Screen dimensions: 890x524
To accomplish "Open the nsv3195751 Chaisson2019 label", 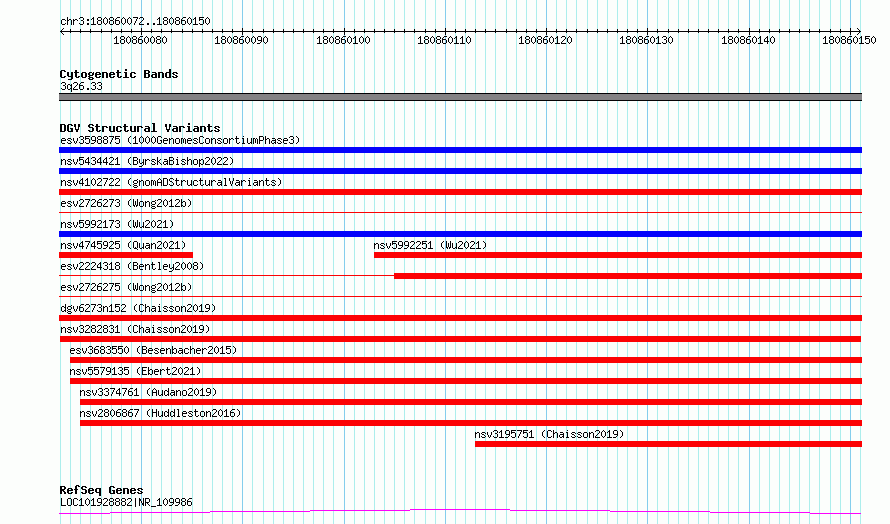I will (549, 434).
